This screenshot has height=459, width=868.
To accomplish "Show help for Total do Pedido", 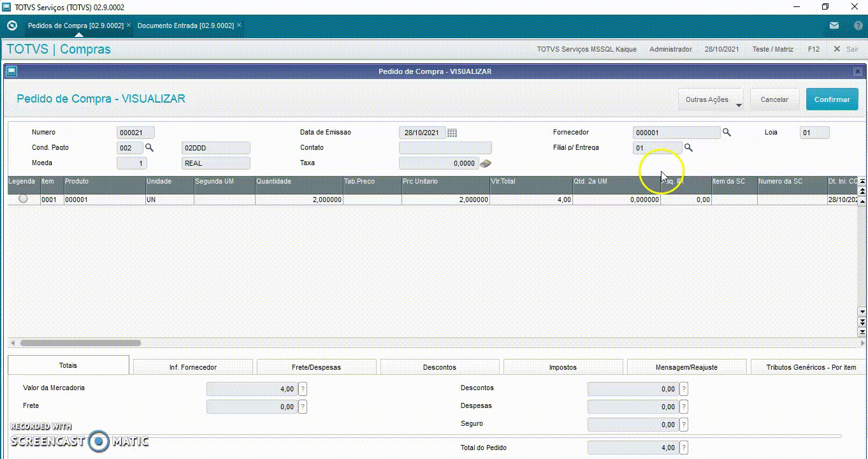I will (x=684, y=448).
